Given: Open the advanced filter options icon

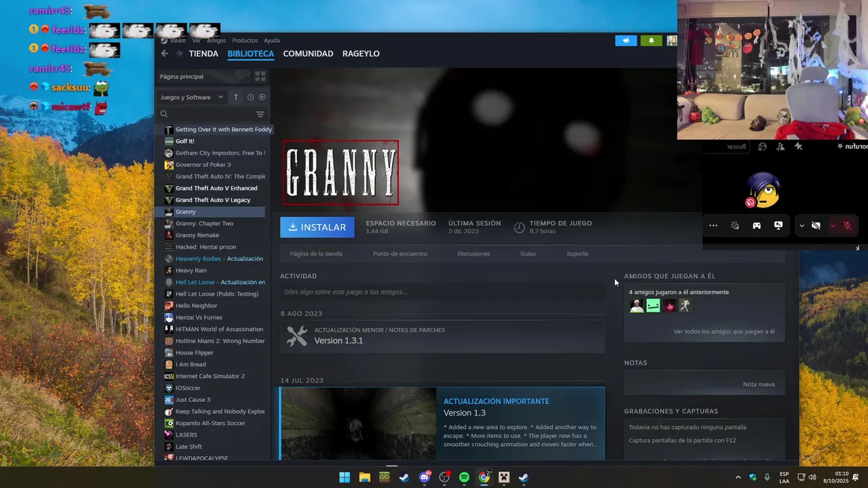Looking at the screenshot, I should point(260,114).
